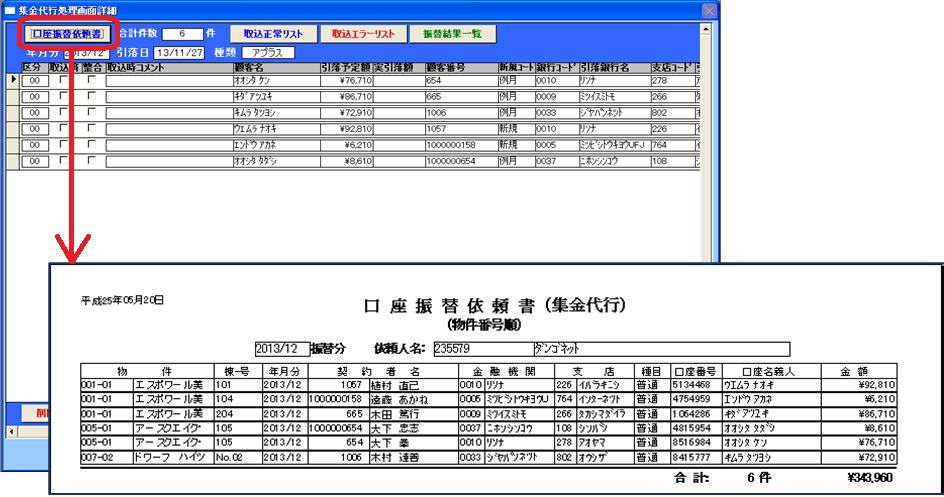
Task: Open the 取込エラーリスト in red text
Action: pos(364,34)
